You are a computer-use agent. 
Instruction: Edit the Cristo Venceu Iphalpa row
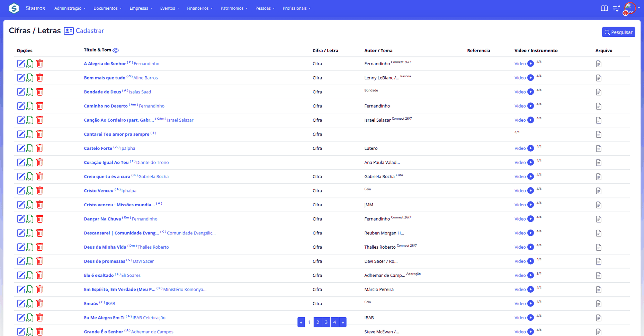coord(21,190)
